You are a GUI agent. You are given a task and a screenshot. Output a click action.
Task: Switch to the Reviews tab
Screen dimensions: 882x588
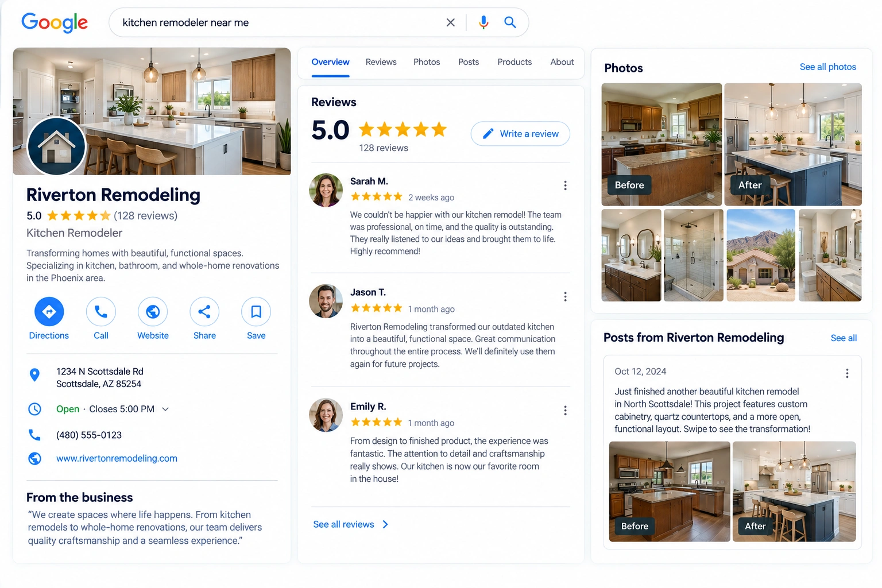[381, 62]
